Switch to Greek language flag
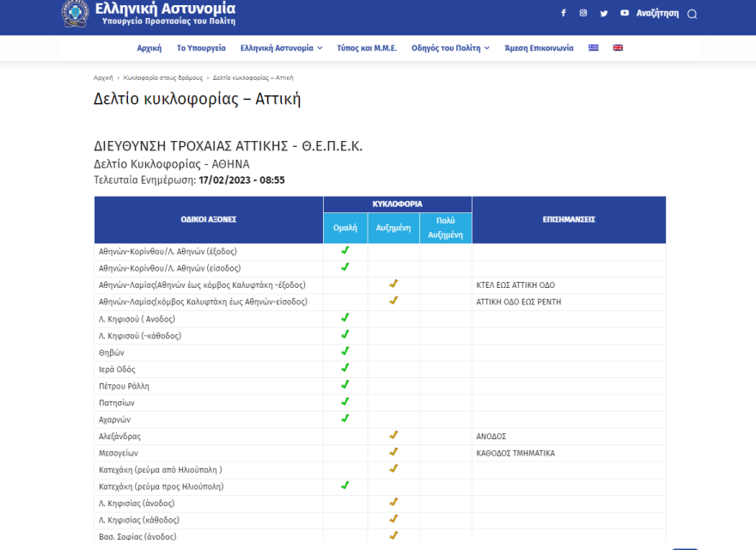The width and height of the screenshot is (756, 550). (593, 48)
